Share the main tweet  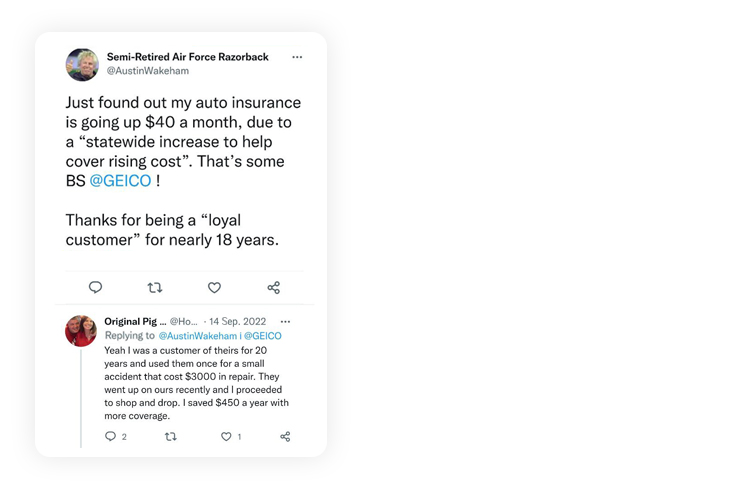pos(273,288)
